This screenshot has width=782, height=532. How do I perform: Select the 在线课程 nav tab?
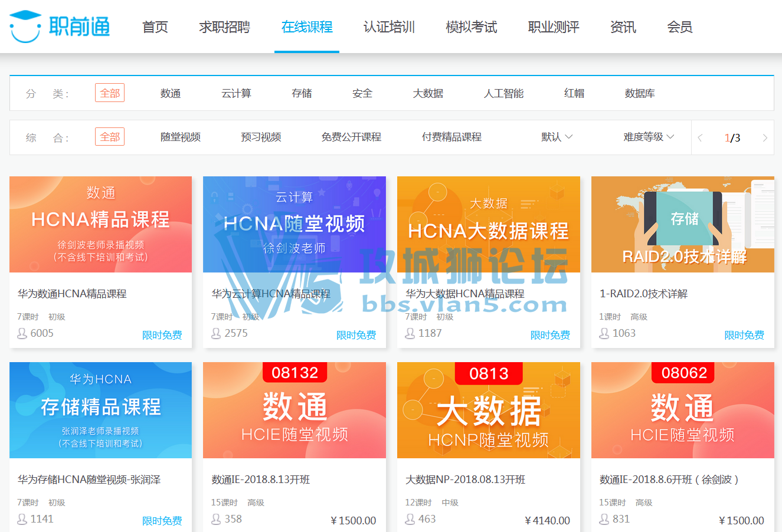(307, 27)
